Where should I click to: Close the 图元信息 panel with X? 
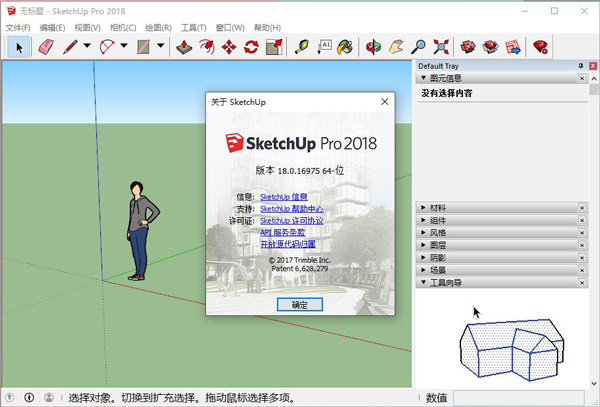[x=582, y=78]
